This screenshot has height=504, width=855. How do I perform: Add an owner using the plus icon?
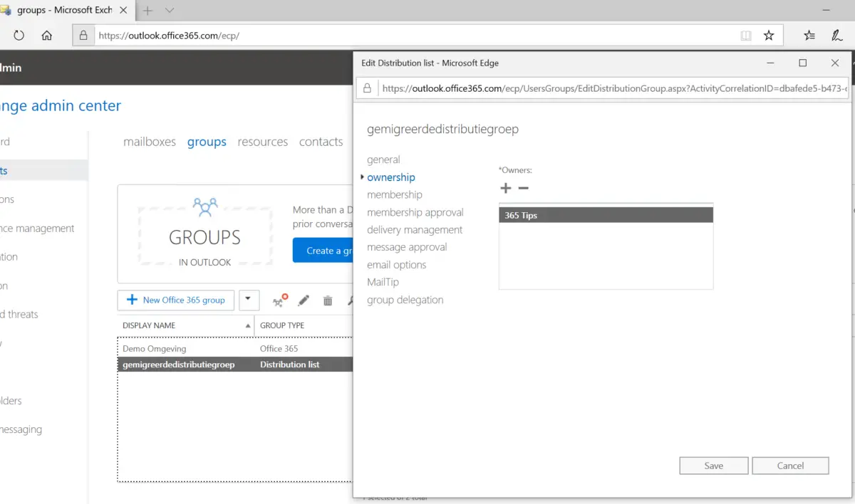tap(504, 188)
